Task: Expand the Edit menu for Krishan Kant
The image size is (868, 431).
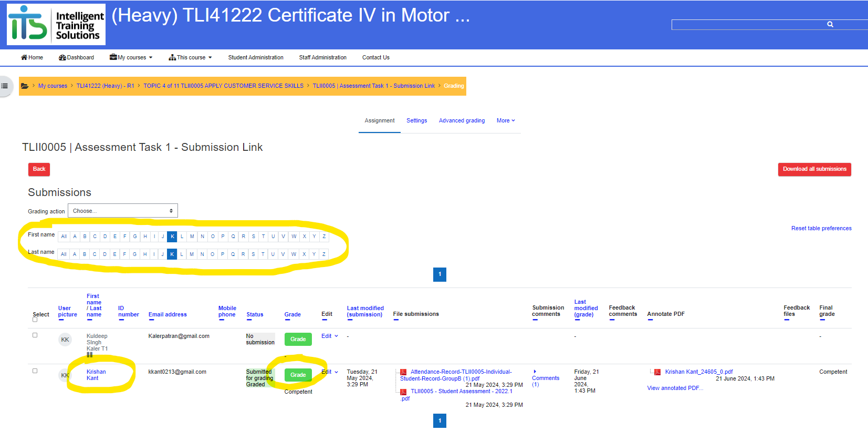Action: 330,372
